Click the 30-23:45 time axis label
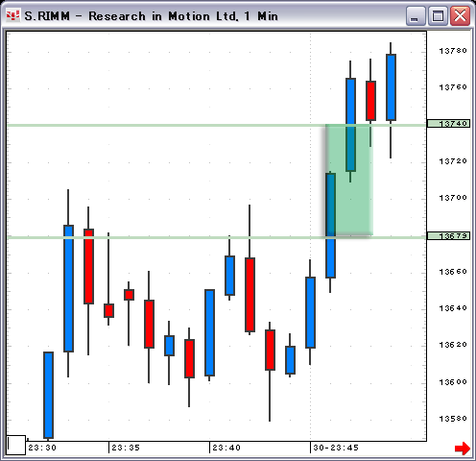Screen dimensions: 476x461 tap(336, 448)
